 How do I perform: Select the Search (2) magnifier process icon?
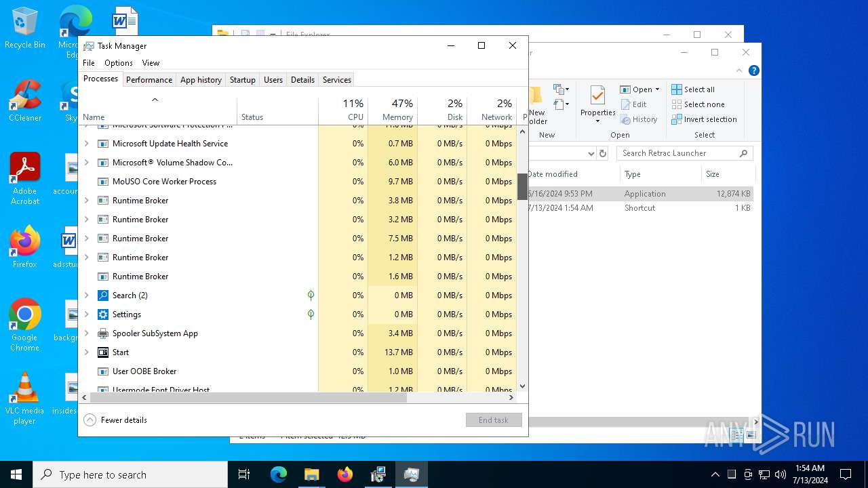pos(103,296)
